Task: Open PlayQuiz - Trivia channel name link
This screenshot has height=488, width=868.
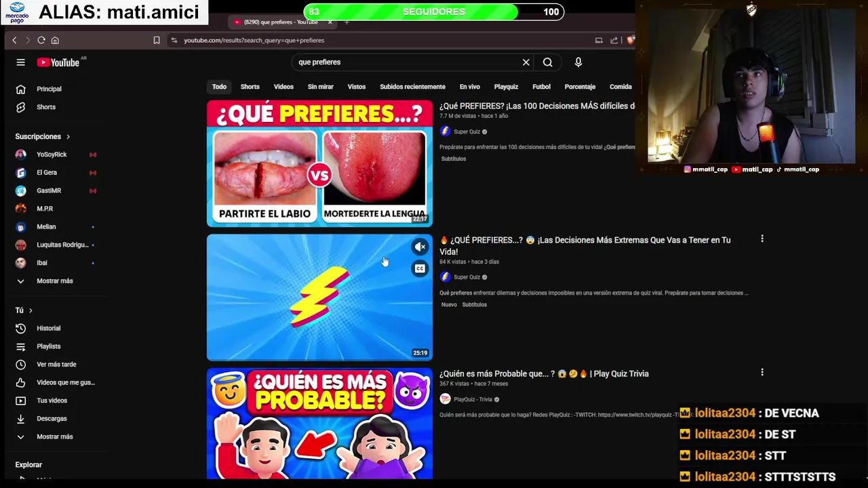Action: click(x=473, y=399)
